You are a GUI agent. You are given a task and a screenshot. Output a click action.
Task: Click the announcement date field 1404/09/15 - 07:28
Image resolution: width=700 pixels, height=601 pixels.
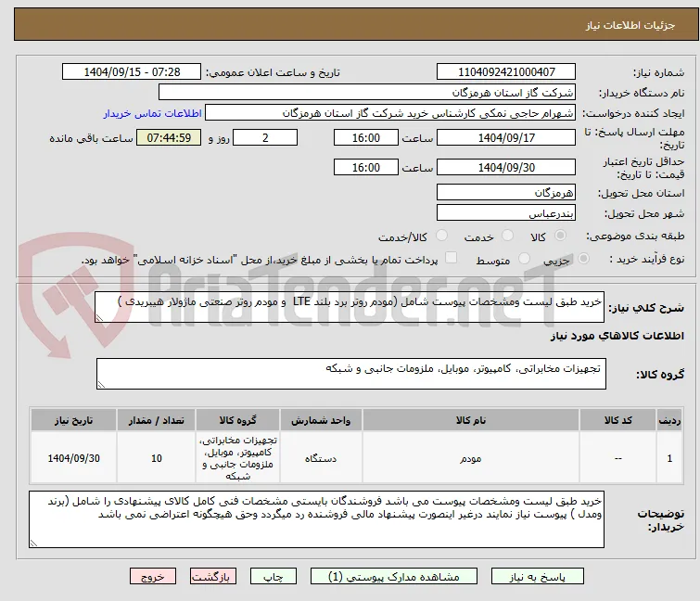coord(132,72)
